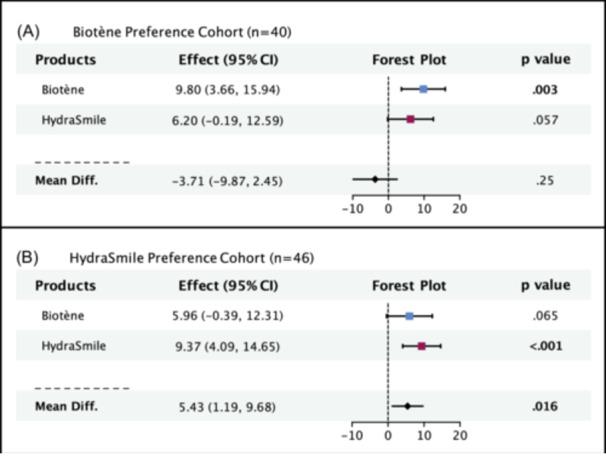606x456 pixels.
Task: Click the blue Biotène square marker in panel B
Action: coord(409,315)
